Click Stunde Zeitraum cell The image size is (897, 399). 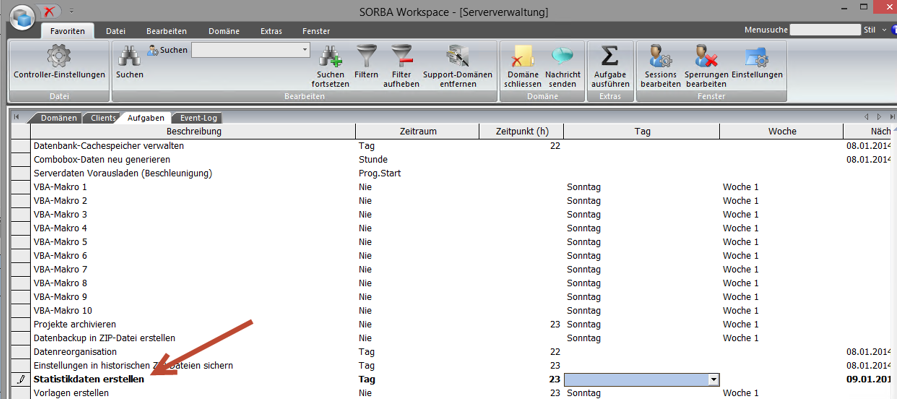(418, 159)
